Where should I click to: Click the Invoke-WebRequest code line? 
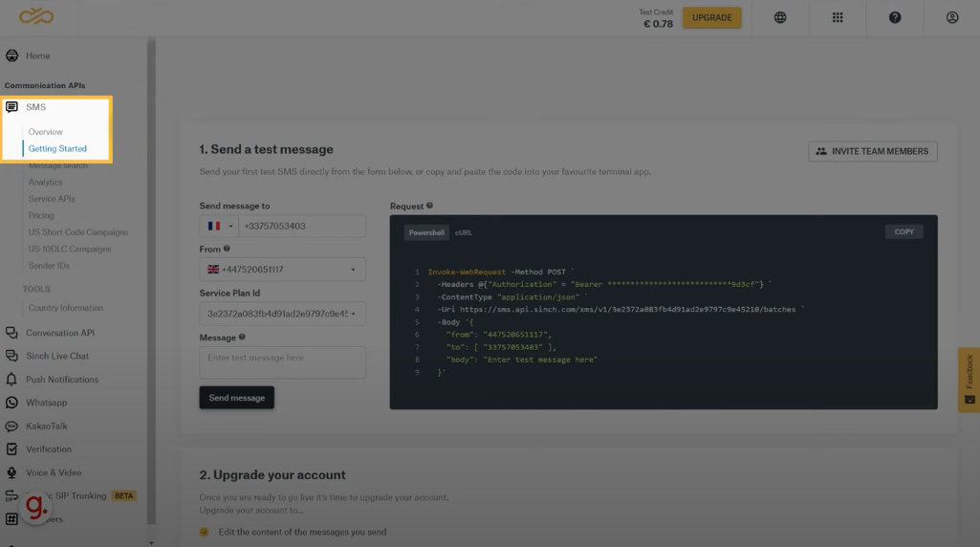[501, 272]
